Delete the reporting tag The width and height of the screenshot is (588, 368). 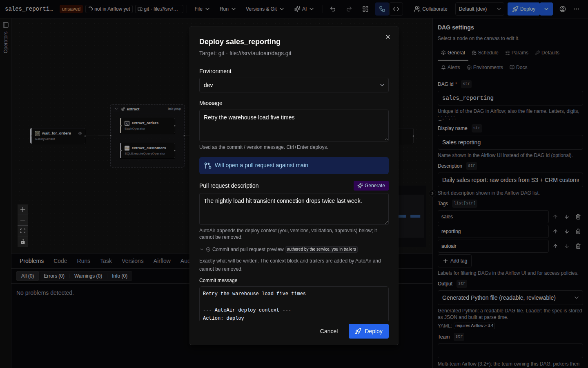pos(578,231)
